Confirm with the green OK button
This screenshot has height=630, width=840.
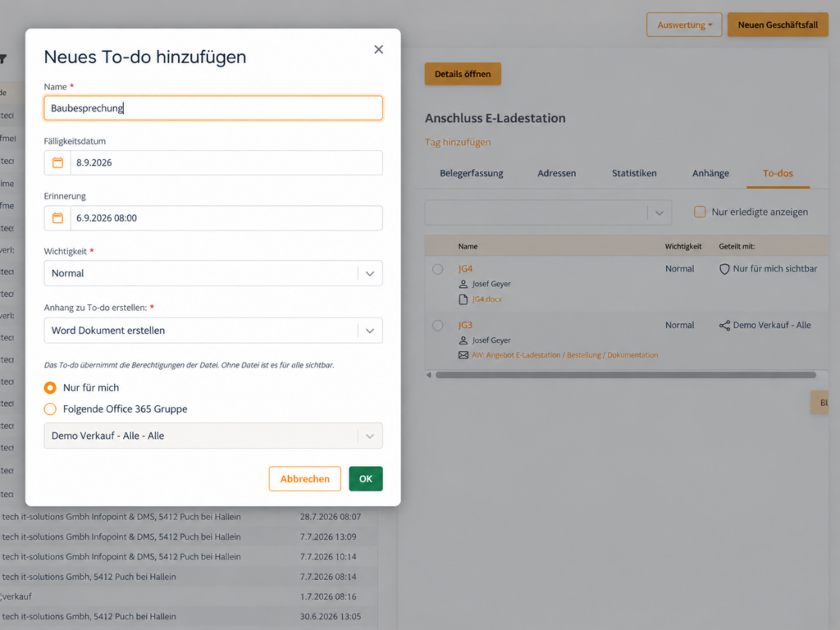click(366, 479)
